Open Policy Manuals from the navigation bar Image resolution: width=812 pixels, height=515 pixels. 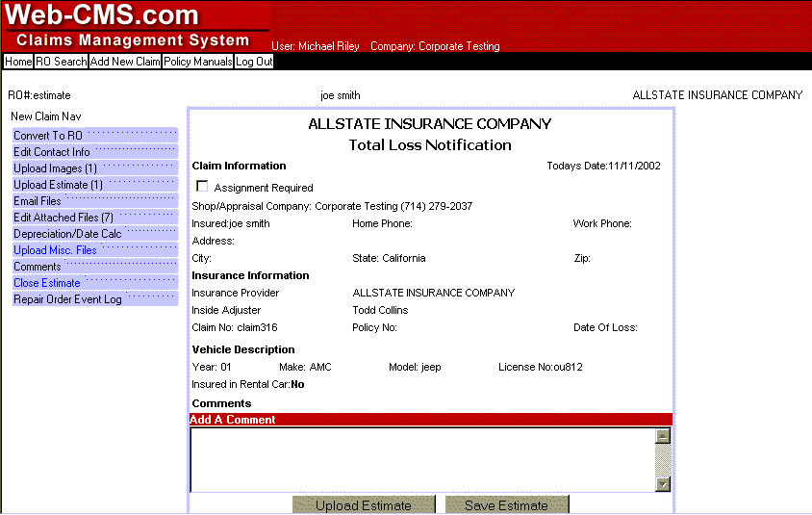coord(197,62)
